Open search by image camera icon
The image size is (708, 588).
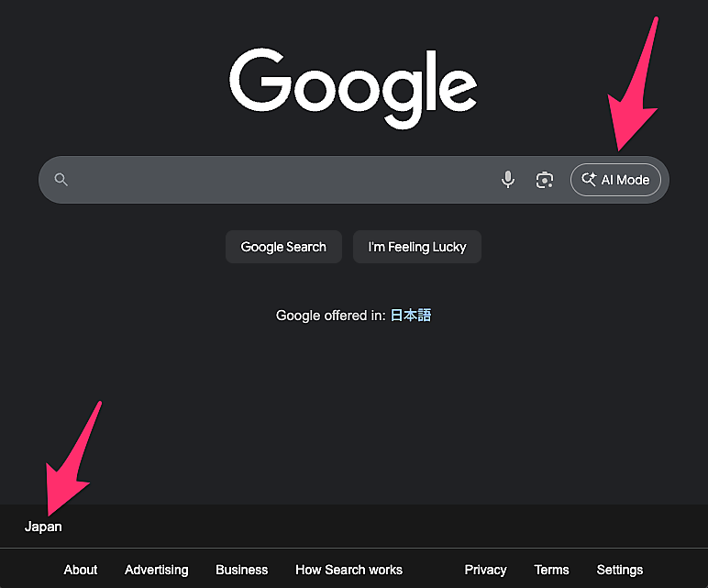(545, 180)
